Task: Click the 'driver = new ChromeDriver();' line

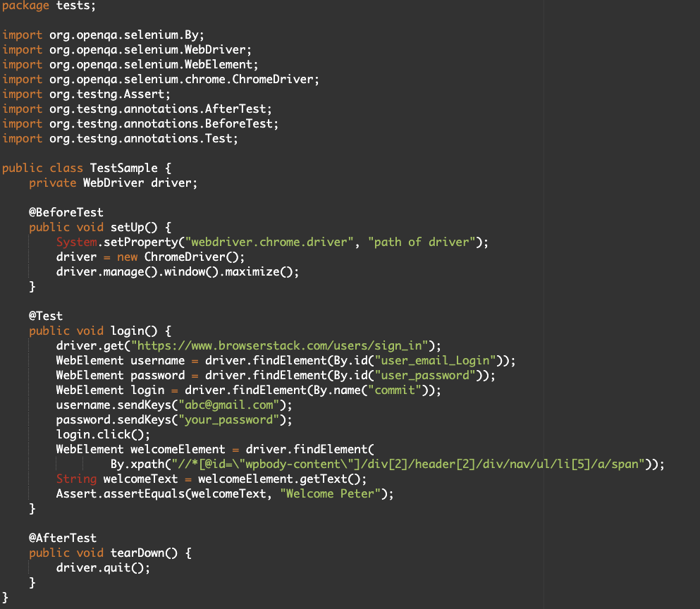Action: point(150,257)
